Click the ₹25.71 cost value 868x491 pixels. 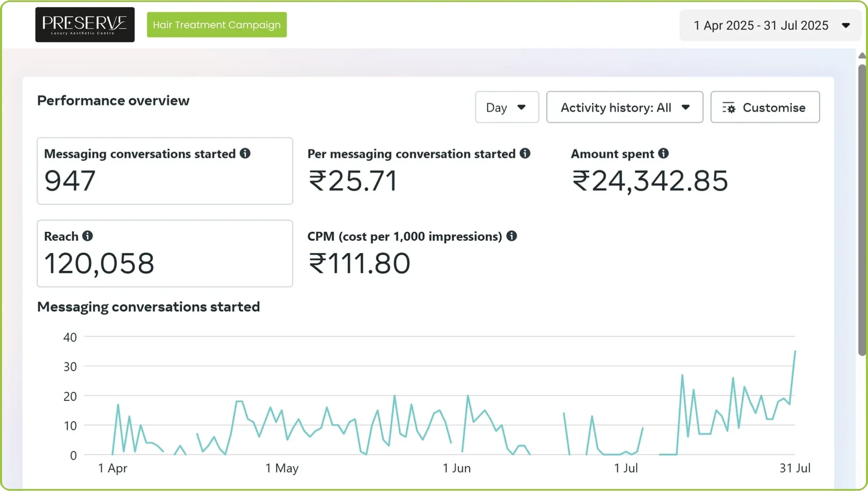click(x=353, y=181)
